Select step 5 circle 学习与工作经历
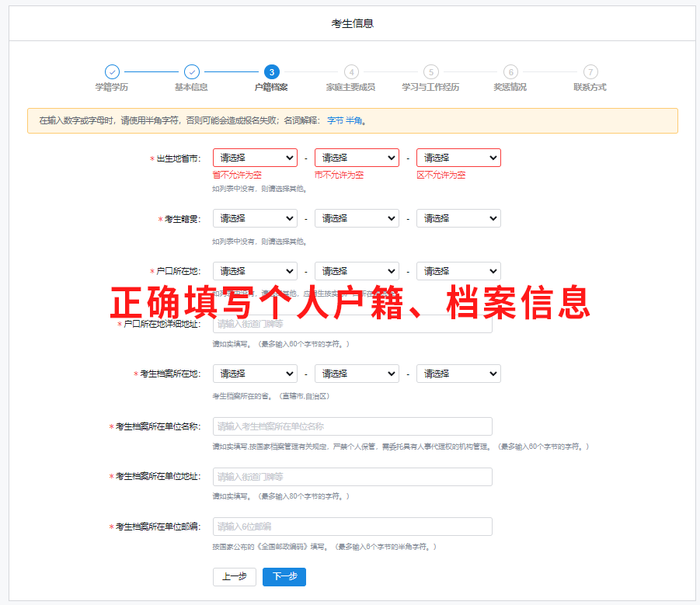Screen dimensions: 700x605 point(430,71)
